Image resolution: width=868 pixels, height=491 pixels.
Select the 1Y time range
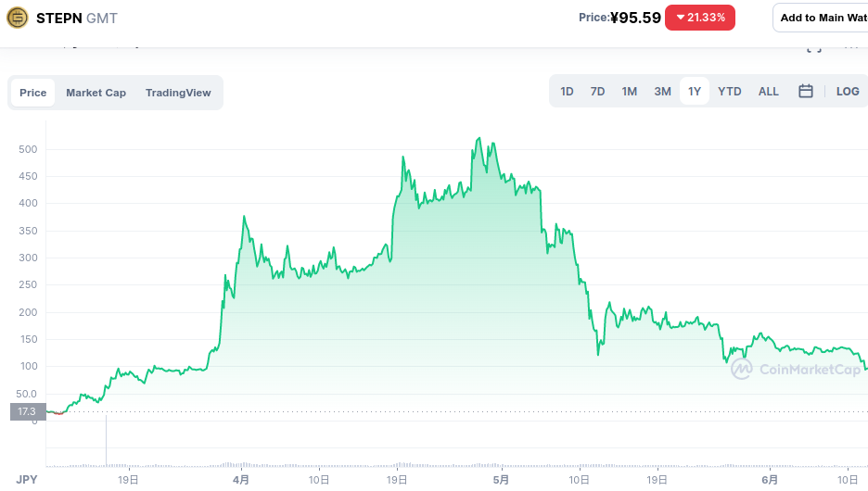[x=694, y=92]
